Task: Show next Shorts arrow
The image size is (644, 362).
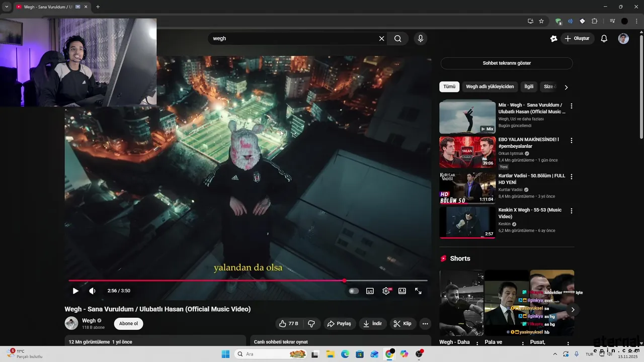Action: (x=573, y=310)
